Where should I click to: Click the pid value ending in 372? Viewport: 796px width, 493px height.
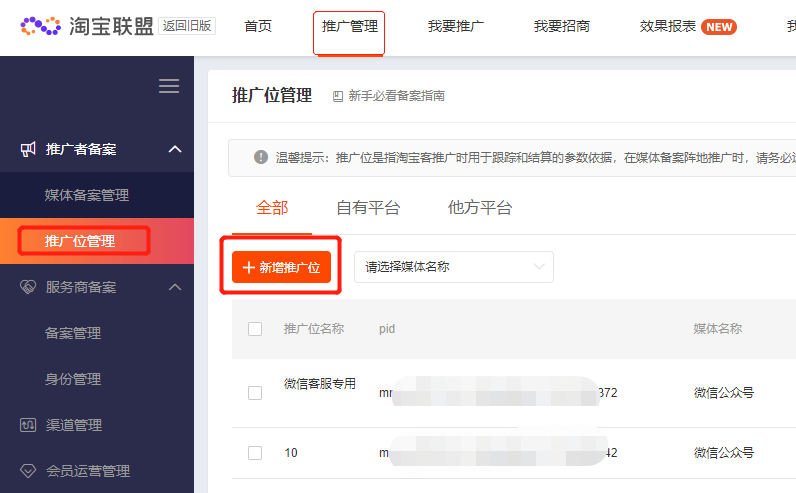[x=498, y=393]
